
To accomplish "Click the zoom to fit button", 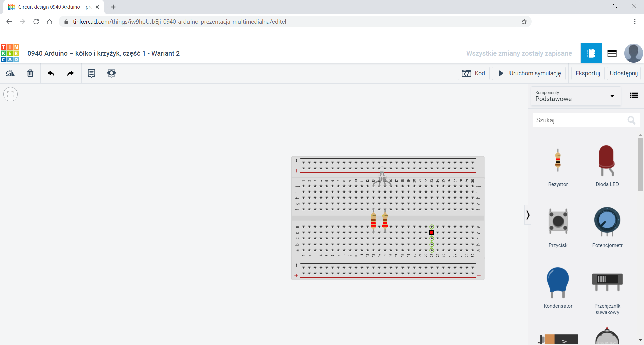I will (x=10, y=94).
